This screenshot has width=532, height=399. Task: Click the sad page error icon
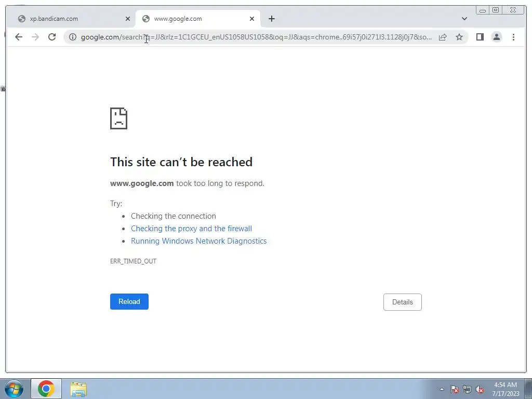[x=119, y=118]
